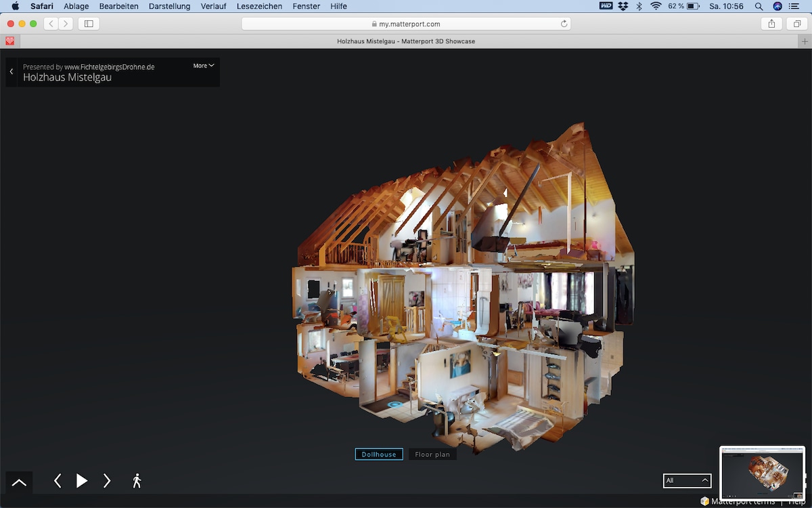812x508 pixels.
Task: Click the screenshot preview thumbnail
Action: pyautogui.click(x=762, y=473)
